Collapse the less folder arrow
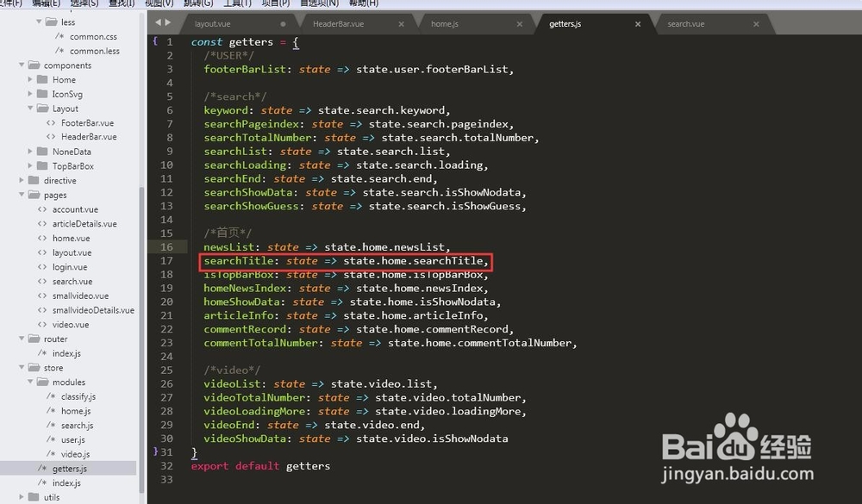The height and width of the screenshot is (504, 862). (x=39, y=22)
